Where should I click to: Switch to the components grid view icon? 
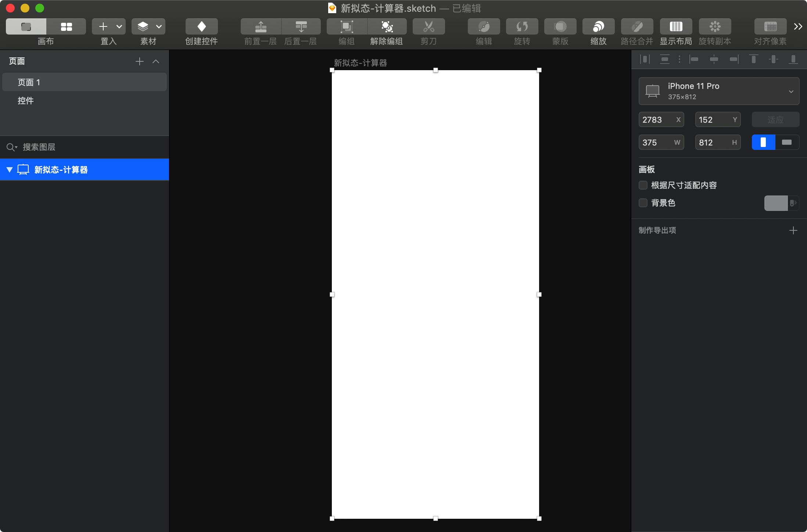66,26
